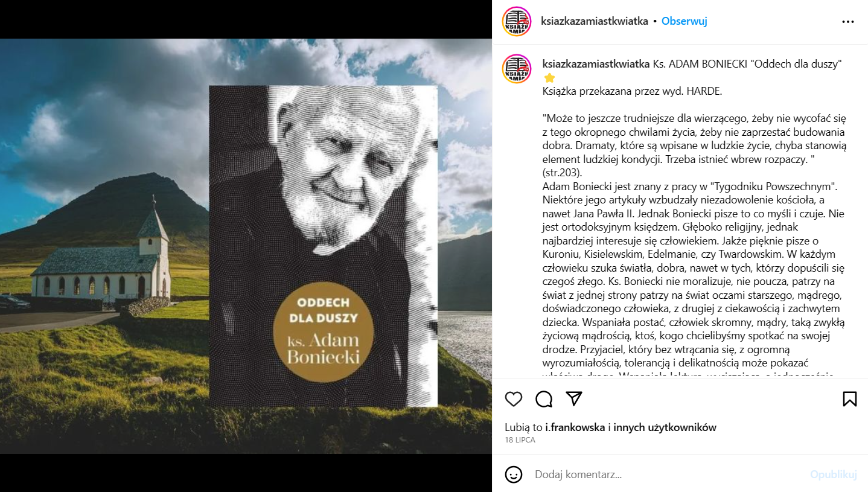Open the profile avatar beside the caption
Viewport: 868px width, 492px height.
517,69
